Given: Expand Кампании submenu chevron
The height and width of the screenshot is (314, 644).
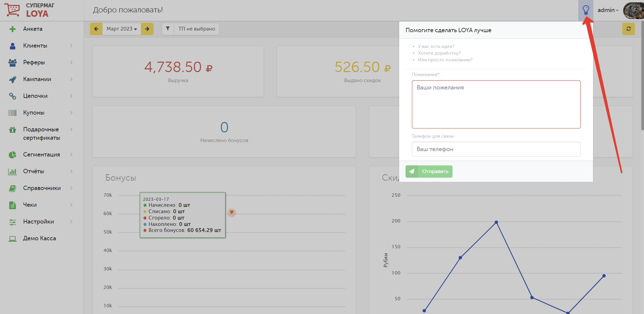Looking at the screenshot, I should (x=71, y=79).
